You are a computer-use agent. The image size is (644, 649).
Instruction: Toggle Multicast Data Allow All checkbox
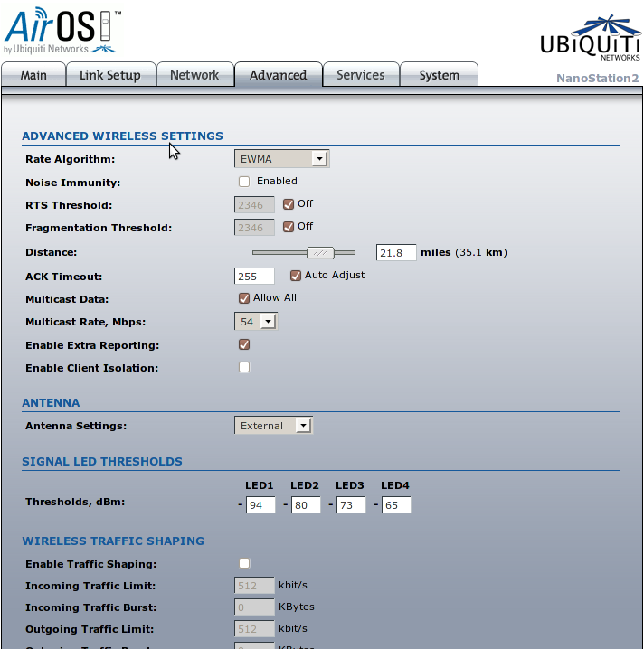click(244, 298)
